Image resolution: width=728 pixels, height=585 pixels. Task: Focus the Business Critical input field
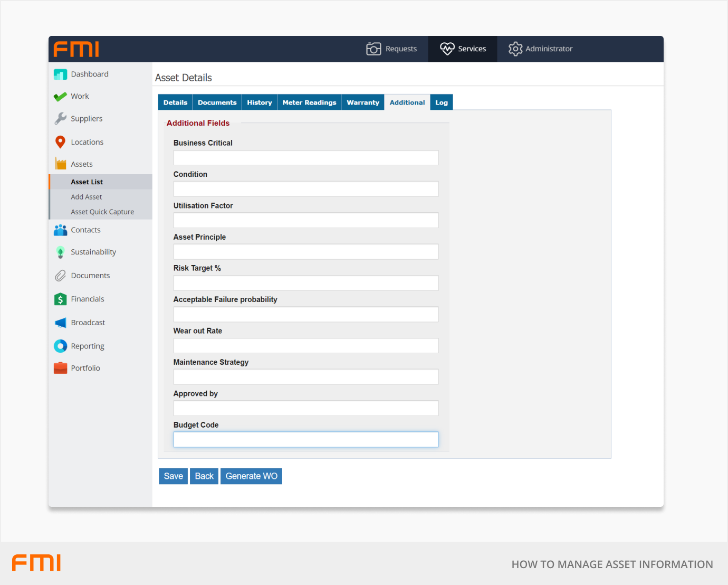click(305, 158)
